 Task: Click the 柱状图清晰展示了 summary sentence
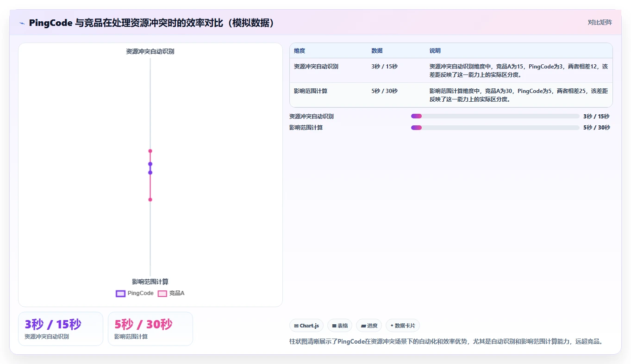[446, 342]
